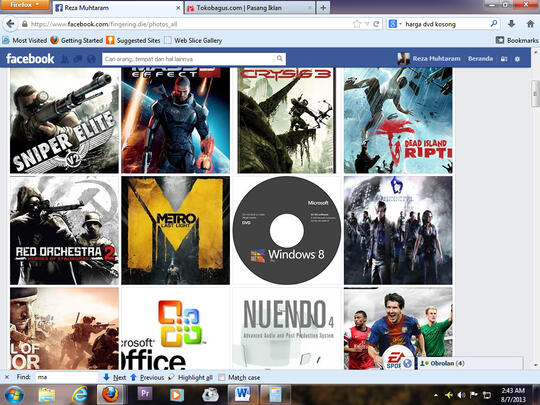Find Previous match
The height and width of the screenshot is (405, 540).
(147, 377)
